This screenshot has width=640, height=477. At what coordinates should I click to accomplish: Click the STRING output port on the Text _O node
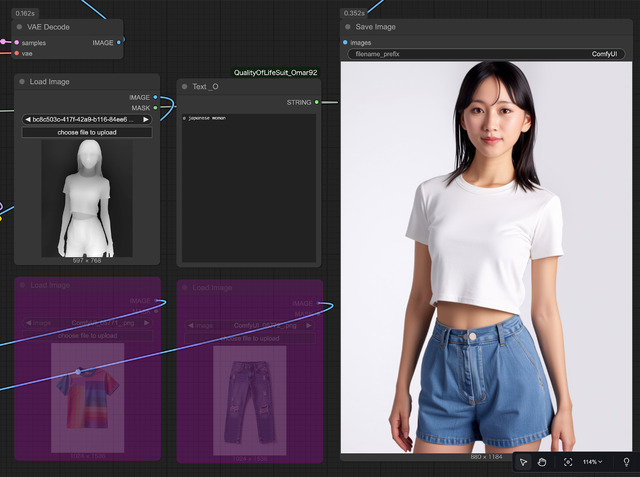tap(317, 102)
